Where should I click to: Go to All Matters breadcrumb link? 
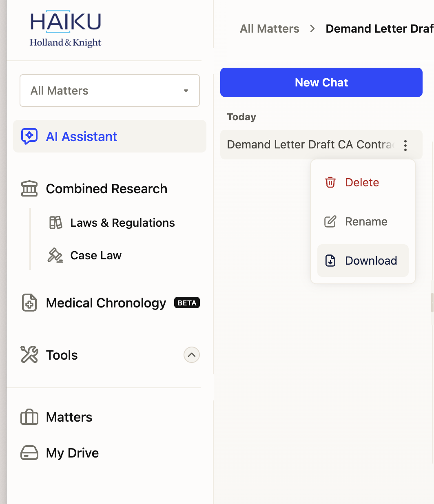tap(270, 29)
